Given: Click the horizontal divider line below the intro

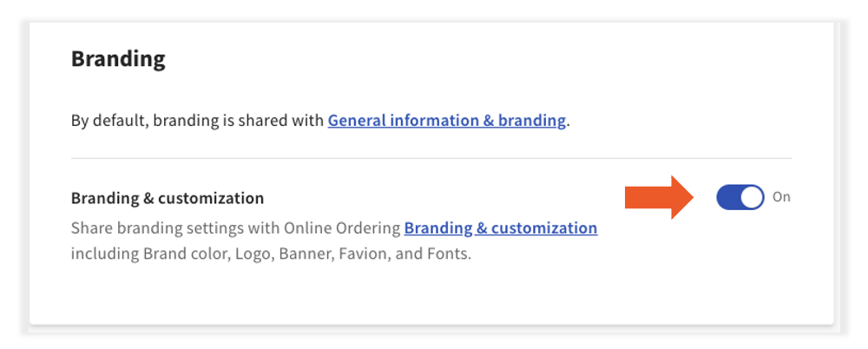Looking at the screenshot, I should pyautogui.click(x=431, y=159).
